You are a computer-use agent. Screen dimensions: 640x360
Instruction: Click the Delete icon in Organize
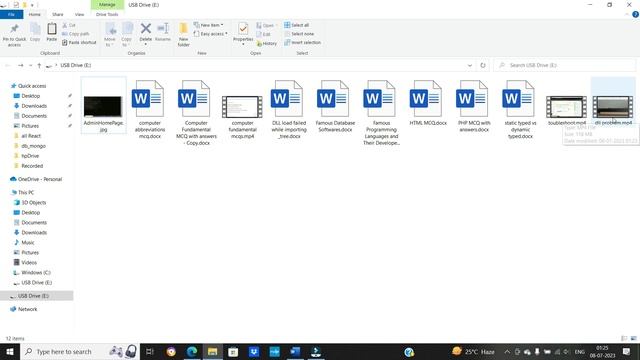pyautogui.click(x=146, y=29)
